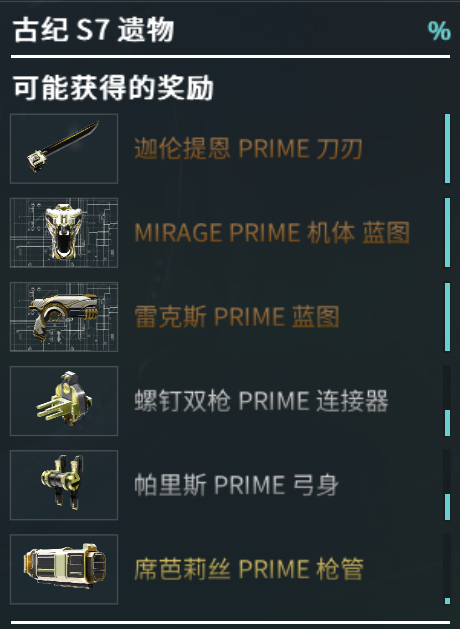460x629 pixels.
Task: Select the 帕里斯 PRIME 弓身 icon
Action: pos(64,485)
